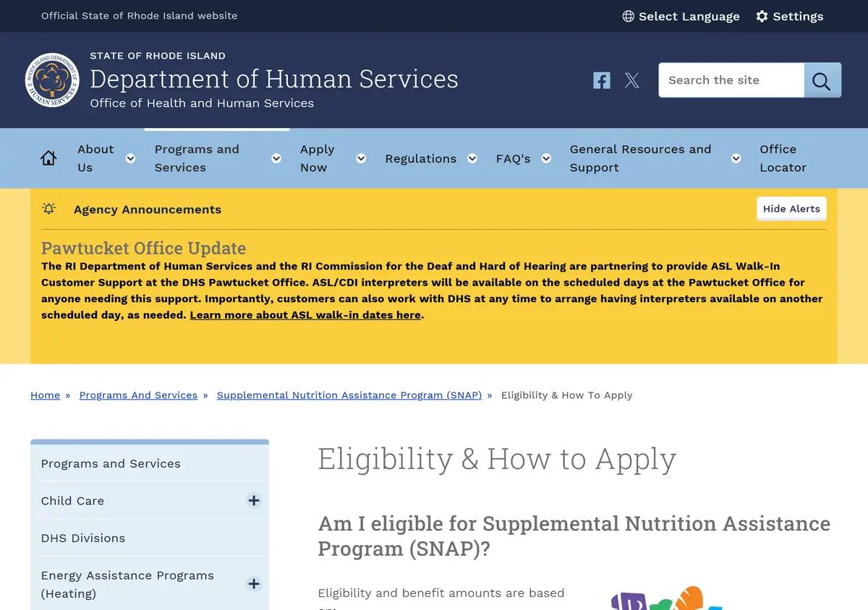The width and height of the screenshot is (868, 610).
Task: Click the globe icon beside Select Language
Action: pos(629,16)
